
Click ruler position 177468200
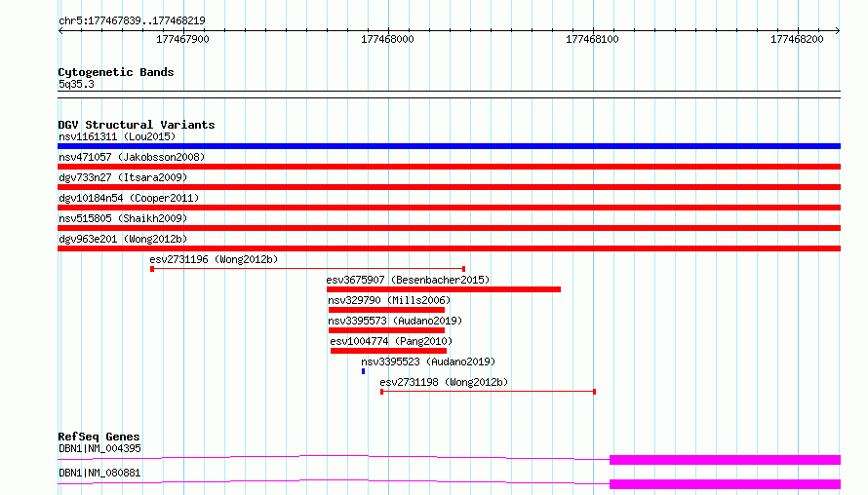coord(797,39)
